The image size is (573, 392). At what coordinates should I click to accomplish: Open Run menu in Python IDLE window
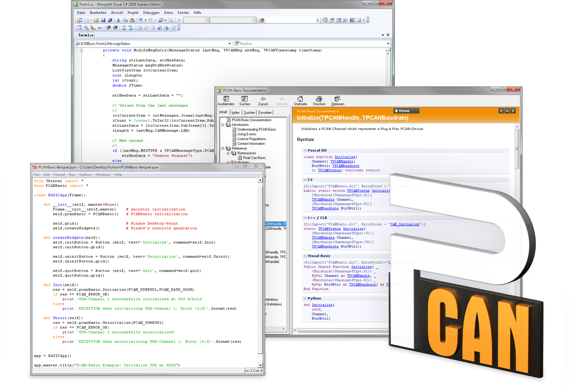point(72,175)
